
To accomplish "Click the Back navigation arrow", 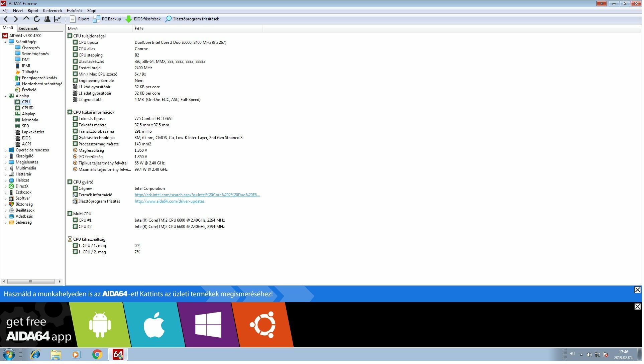I will (x=6, y=19).
